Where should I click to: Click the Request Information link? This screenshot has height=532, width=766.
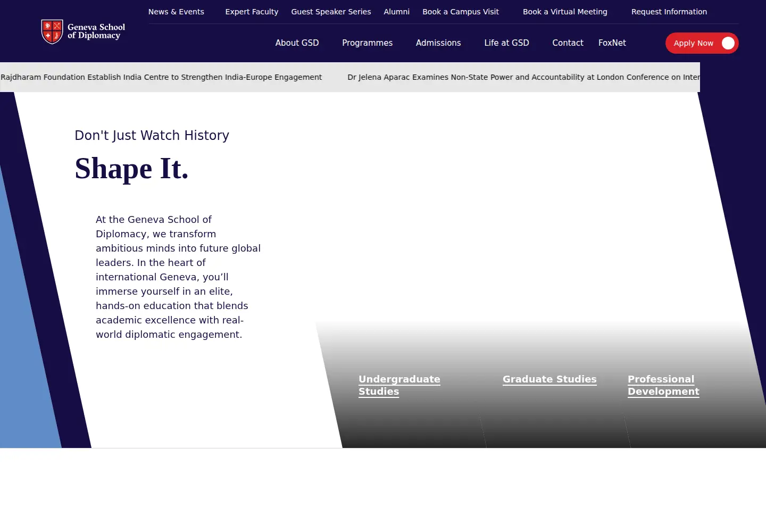669,12
